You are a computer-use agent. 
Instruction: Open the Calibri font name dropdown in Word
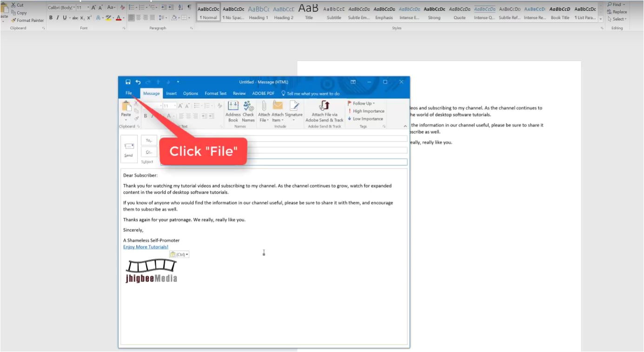coord(73,8)
